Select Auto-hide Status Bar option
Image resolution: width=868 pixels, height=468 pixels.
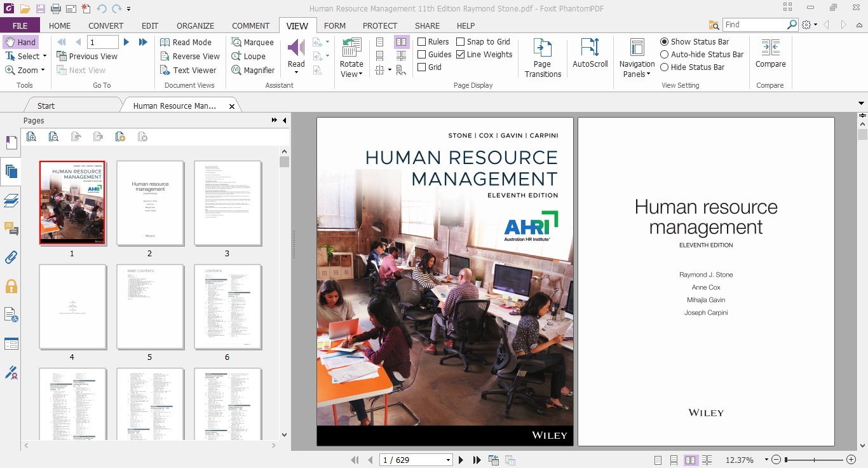point(702,55)
